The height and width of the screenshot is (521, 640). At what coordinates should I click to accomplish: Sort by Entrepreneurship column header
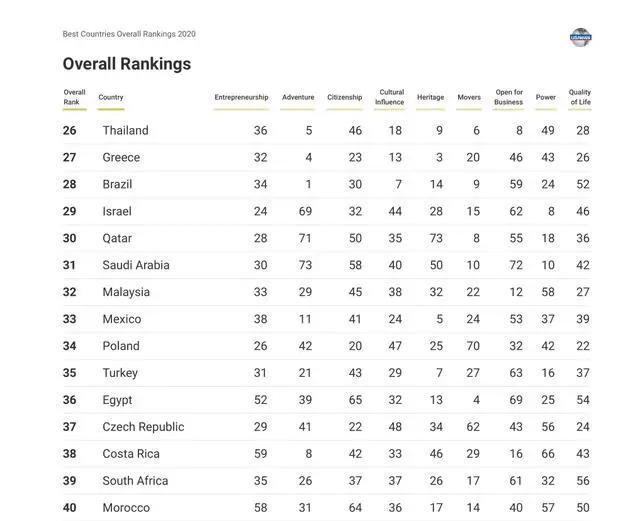[x=241, y=97]
